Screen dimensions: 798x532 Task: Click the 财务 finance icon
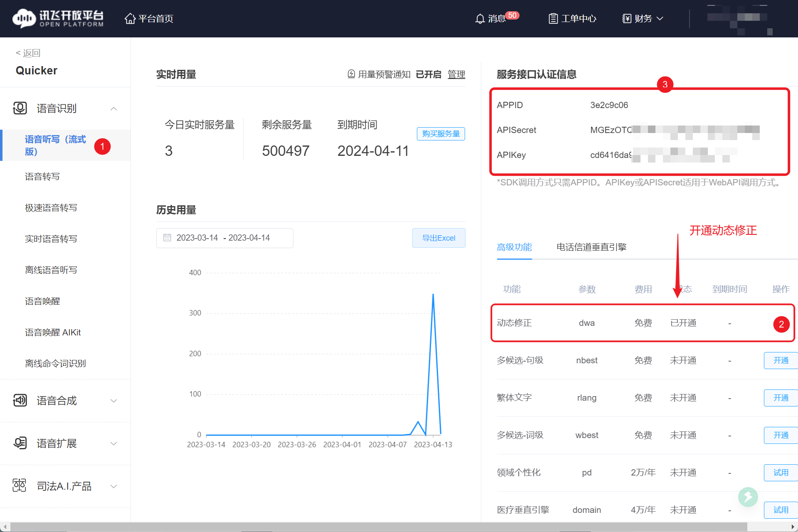(x=627, y=19)
